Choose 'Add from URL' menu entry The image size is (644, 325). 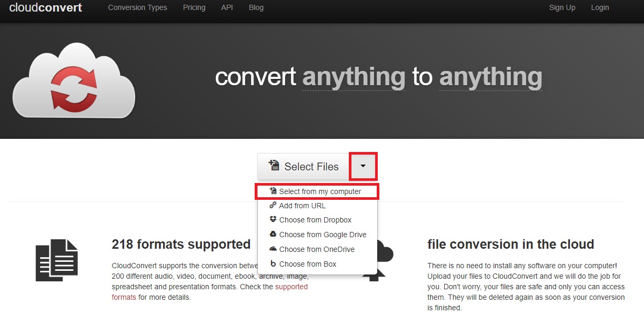317,206
